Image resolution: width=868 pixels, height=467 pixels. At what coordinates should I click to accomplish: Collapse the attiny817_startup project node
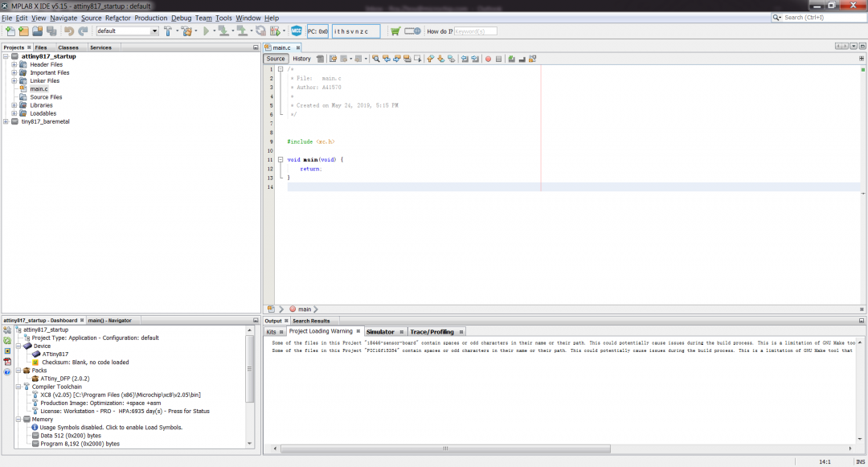point(6,56)
